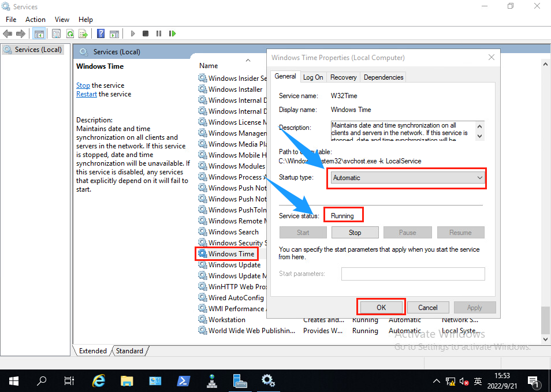Click the services list scrollbar down arrow
The image size is (551, 392).
(545, 339)
